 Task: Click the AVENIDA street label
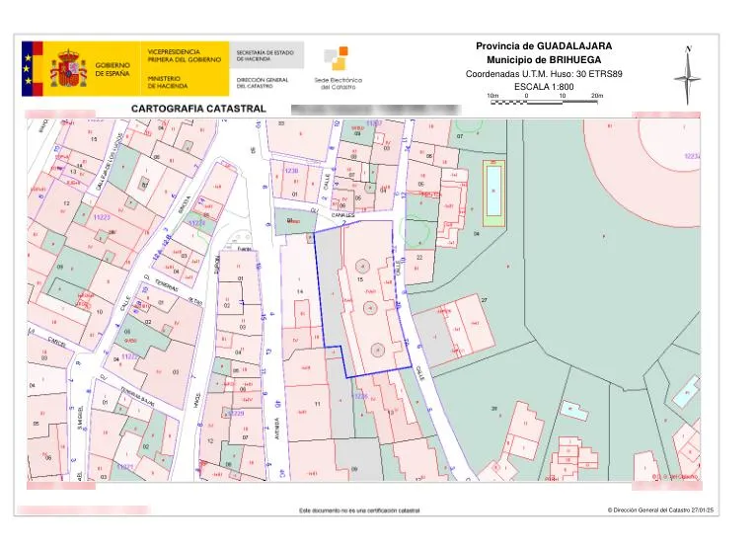tap(277, 429)
